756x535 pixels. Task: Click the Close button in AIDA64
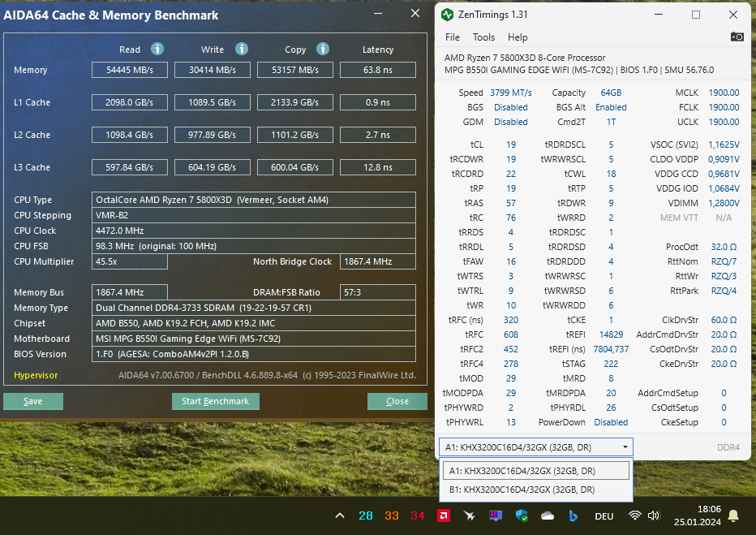pyautogui.click(x=397, y=401)
